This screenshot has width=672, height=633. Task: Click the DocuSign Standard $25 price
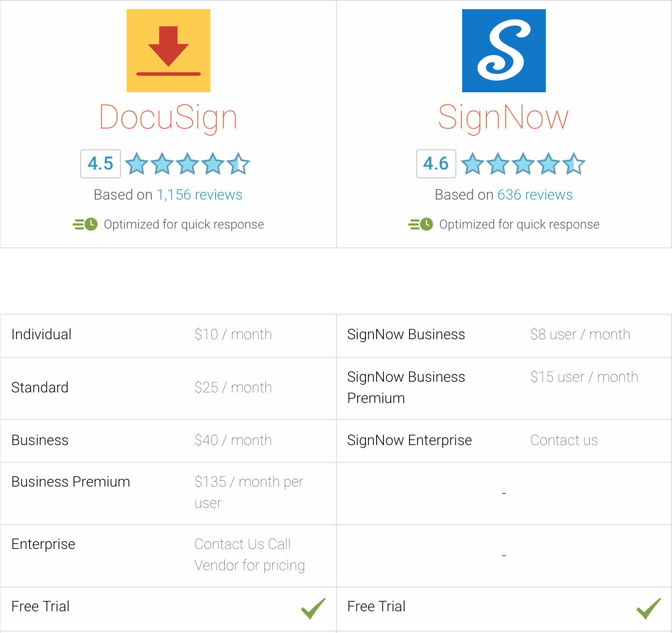pyautogui.click(x=233, y=388)
